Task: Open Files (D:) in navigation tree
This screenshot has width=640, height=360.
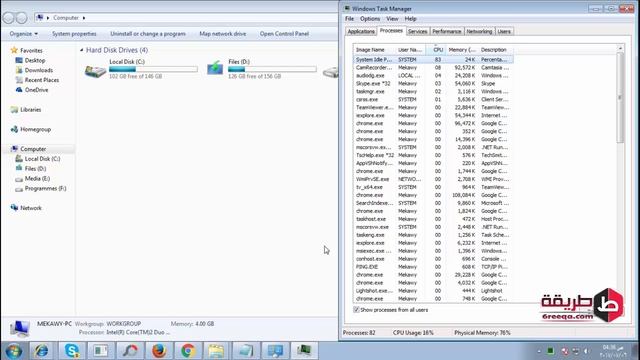Action: (x=31, y=169)
